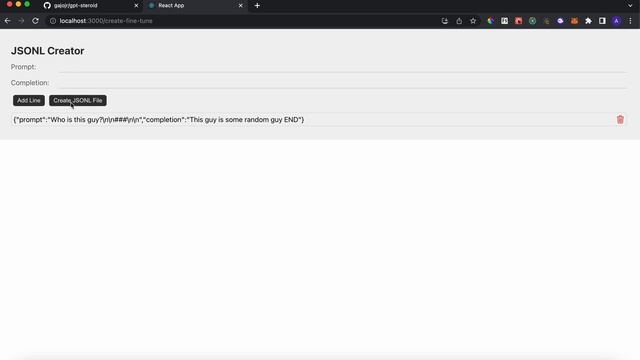Viewport: 640px width, 360px height.
Task: Close the React App tab
Action: pyautogui.click(x=240, y=6)
